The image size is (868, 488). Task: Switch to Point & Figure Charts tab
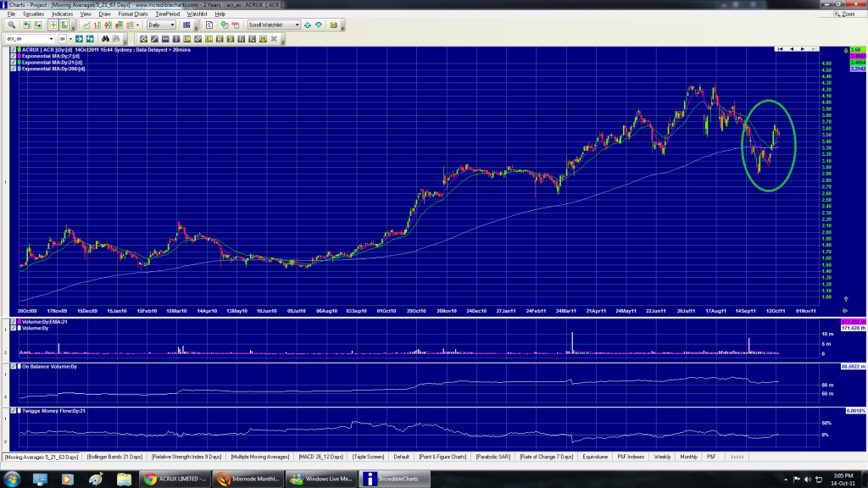click(442, 457)
